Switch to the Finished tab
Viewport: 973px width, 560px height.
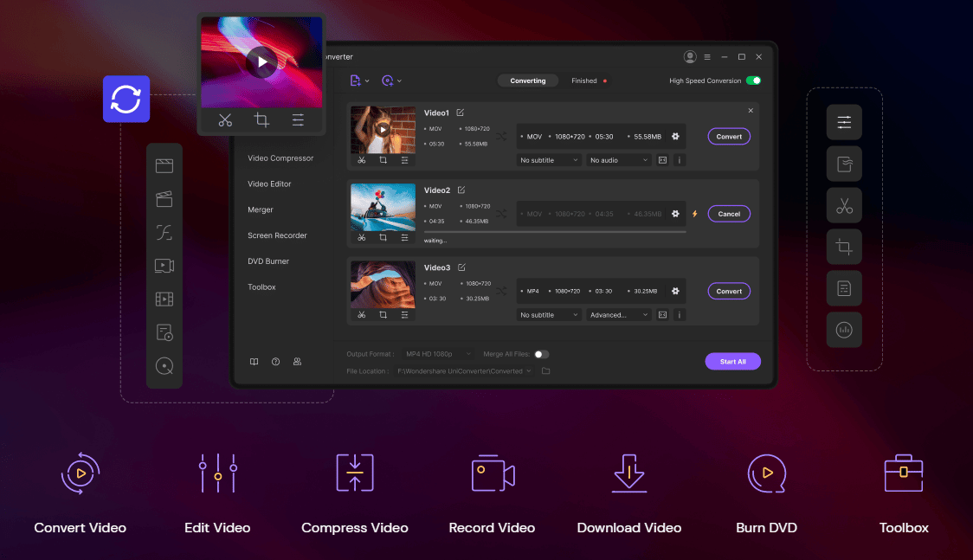click(x=584, y=80)
